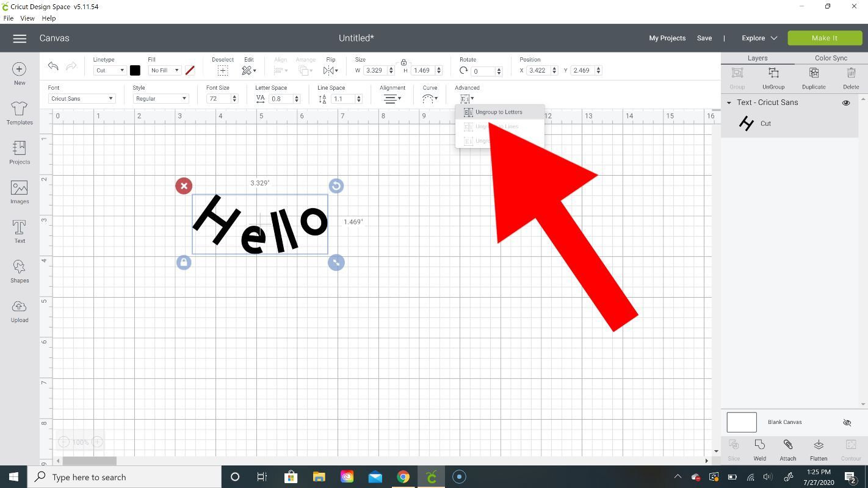Select Ungroup to Letters option
The image size is (868, 488).
tap(499, 112)
